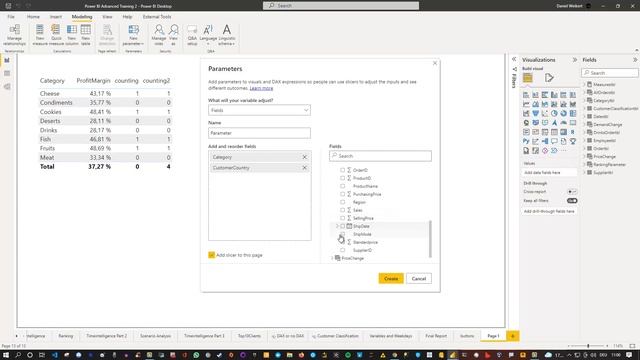The image size is (640, 360).
Task: Choose the Stacked bar chart visual
Action: click(526, 95)
